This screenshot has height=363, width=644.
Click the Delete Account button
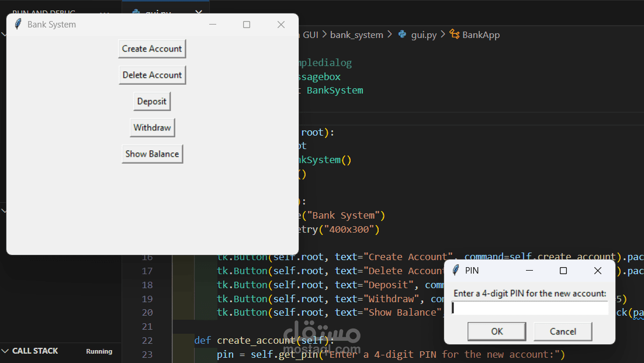coord(152,75)
